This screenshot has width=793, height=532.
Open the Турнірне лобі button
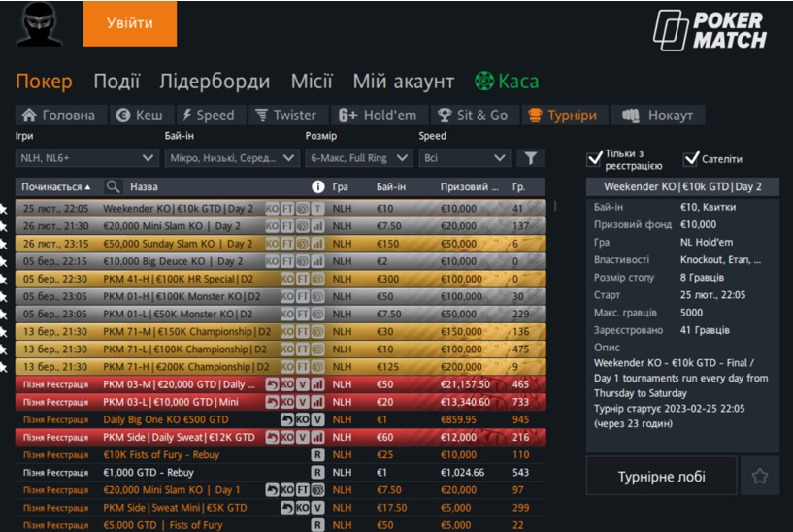click(662, 477)
